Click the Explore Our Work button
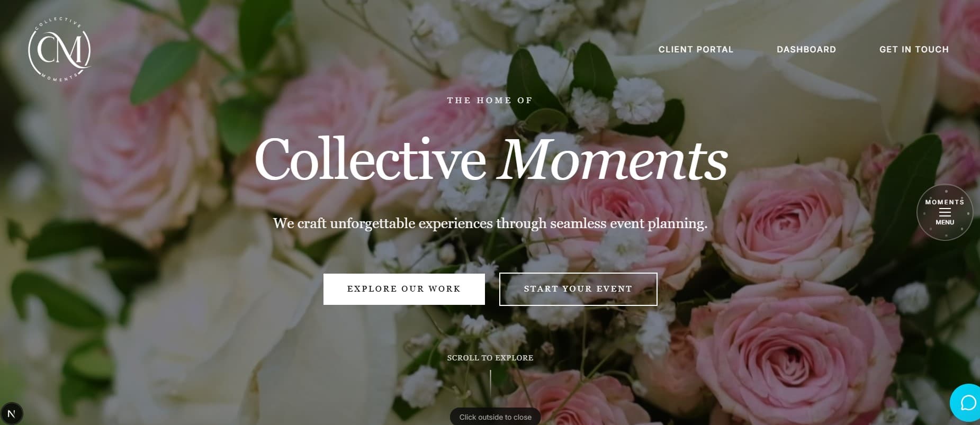Viewport: 980px width, 425px height. (x=404, y=289)
